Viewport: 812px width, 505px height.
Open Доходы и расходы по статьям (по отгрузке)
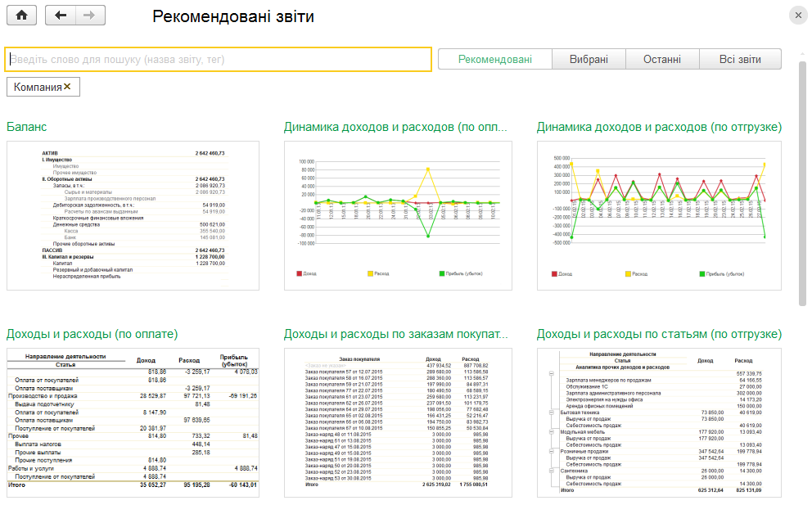click(x=659, y=334)
